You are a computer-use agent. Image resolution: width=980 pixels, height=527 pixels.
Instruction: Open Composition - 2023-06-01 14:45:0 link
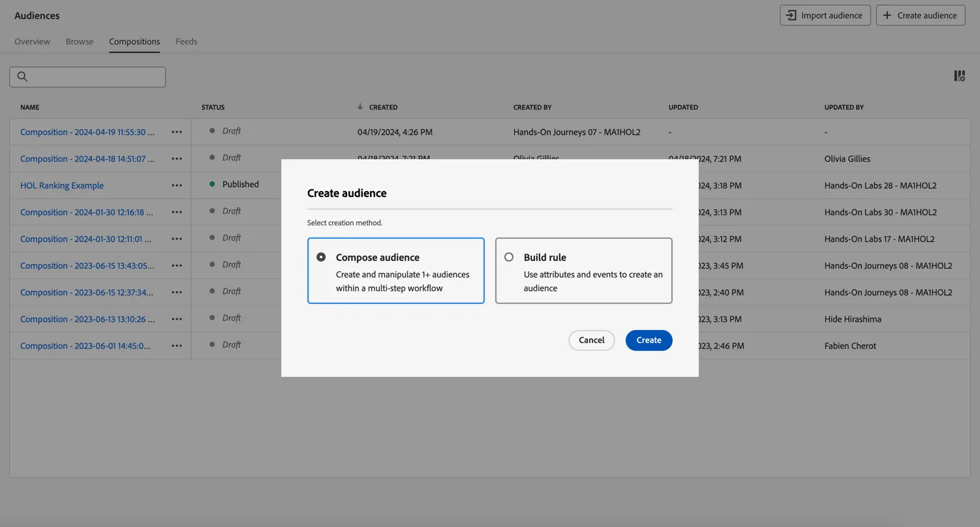click(85, 346)
